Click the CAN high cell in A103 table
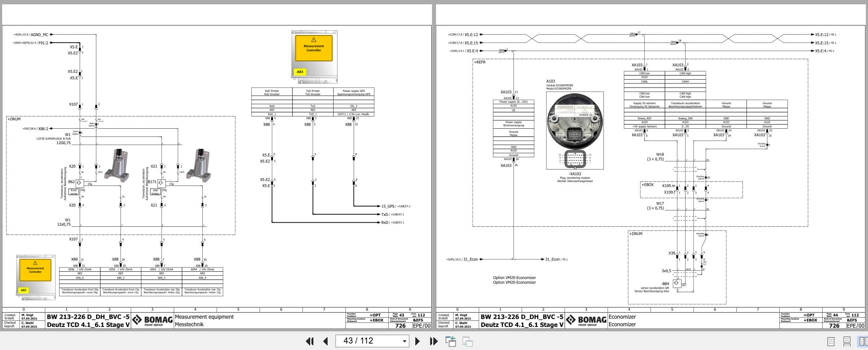 point(685,73)
